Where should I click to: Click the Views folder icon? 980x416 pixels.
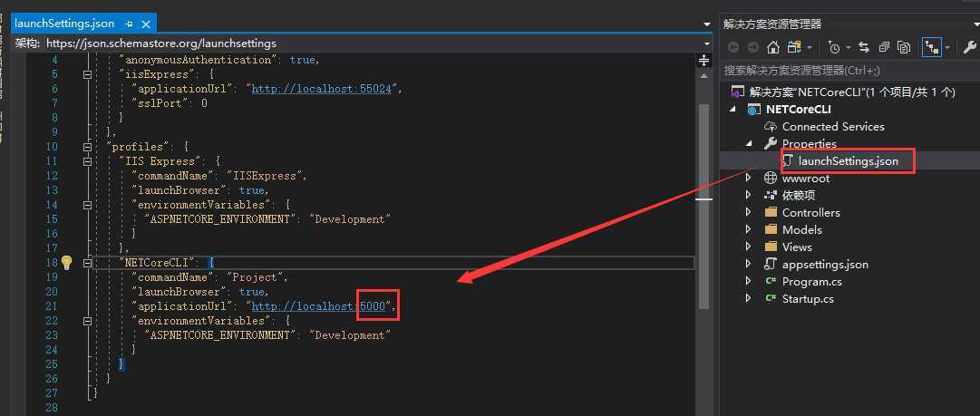(x=771, y=247)
